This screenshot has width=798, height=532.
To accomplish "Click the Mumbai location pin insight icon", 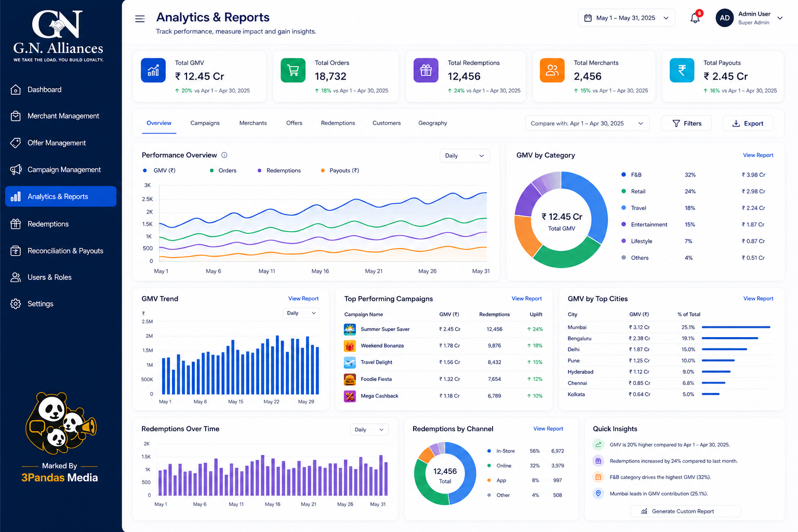I will [598, 494].
